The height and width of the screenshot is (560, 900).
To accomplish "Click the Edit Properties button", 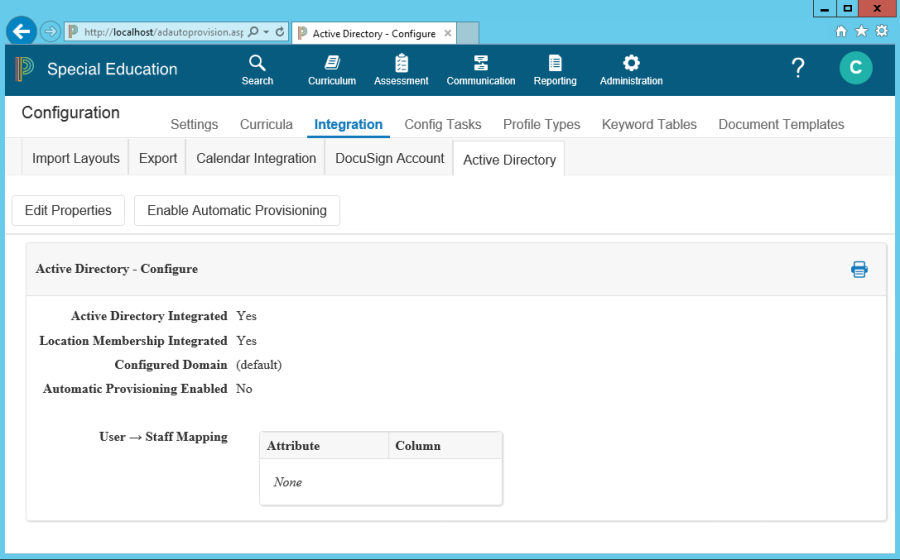I will [68, 211].
